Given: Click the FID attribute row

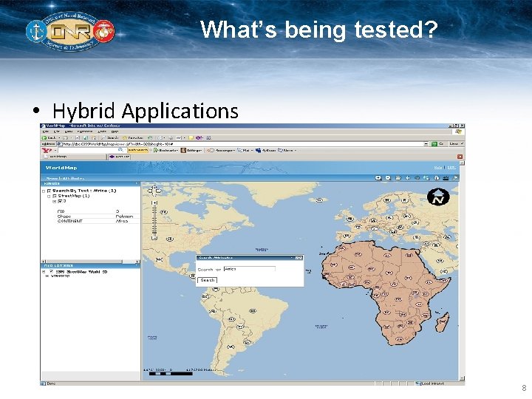Looking at the screenshot, I should pos(98,211).
